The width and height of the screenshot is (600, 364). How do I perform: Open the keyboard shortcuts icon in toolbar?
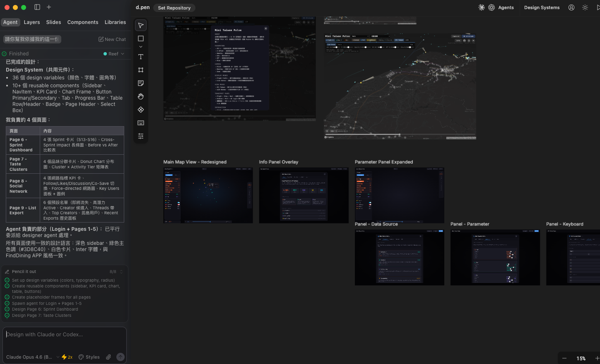click(x=141, y=123)
